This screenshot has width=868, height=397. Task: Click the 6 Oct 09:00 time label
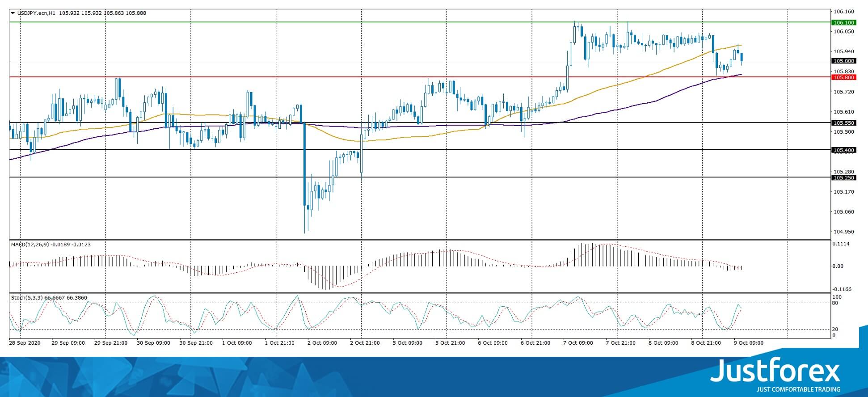pyautogui.click(x=493, y=343)
